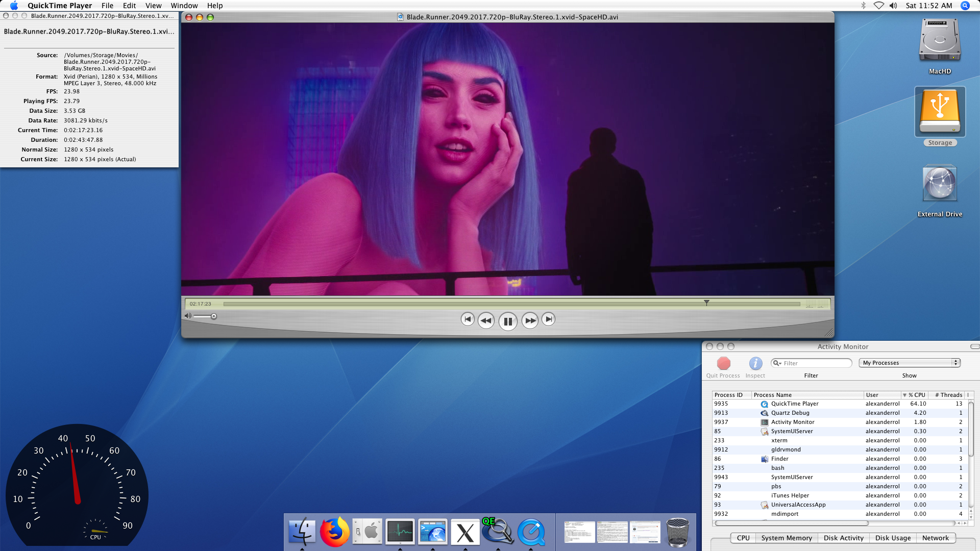Screen dimensions: 980x551
Task: Select the Quartz Debug process row
Action: coord(839,413)
